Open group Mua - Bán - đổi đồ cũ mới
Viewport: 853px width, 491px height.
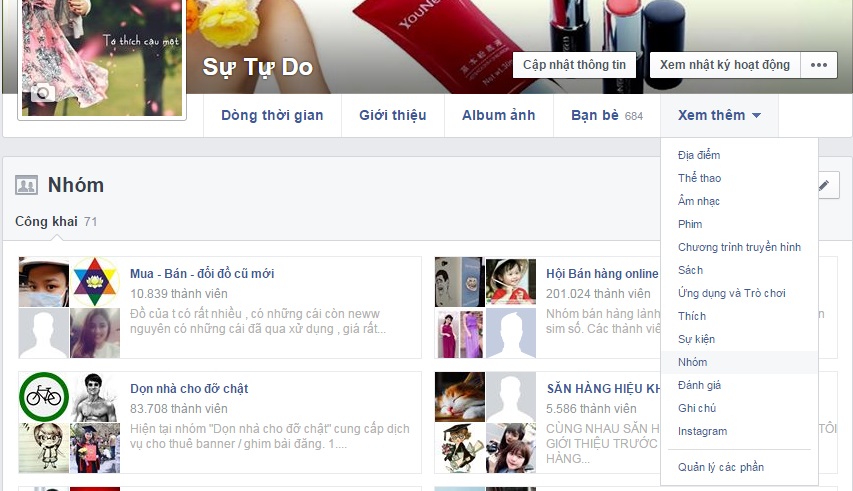click(x=202, y=274)
